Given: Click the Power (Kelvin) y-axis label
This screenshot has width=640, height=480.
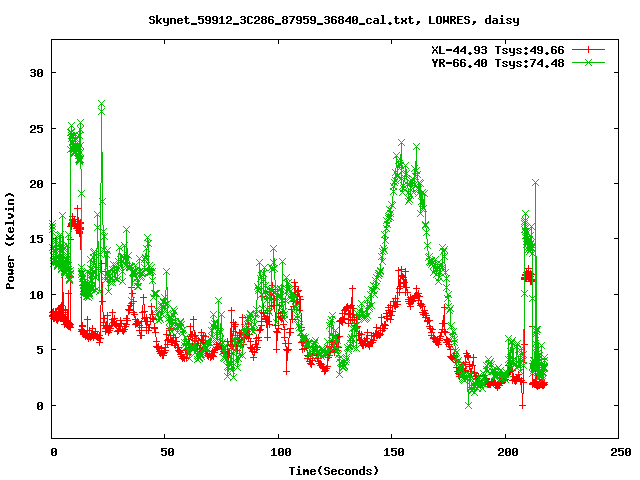Looking at the screenshot, I should [x=11, y=238].
